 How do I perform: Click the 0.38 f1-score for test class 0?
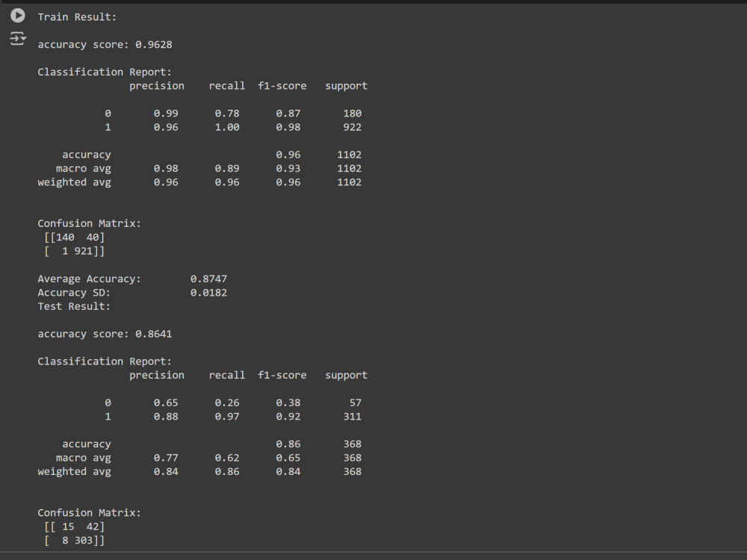(288, 403)
